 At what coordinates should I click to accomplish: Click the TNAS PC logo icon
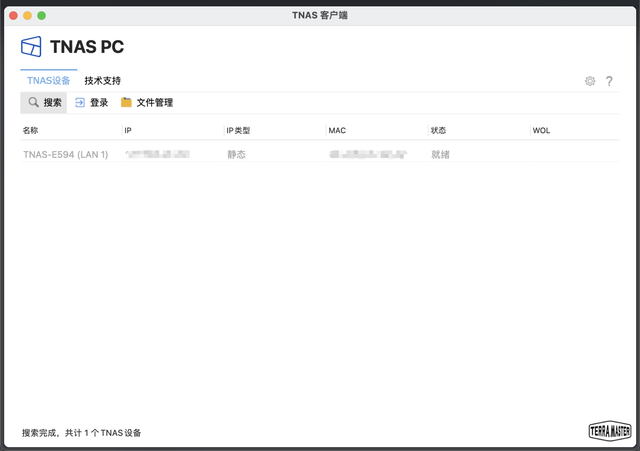(x=31, y=47)
